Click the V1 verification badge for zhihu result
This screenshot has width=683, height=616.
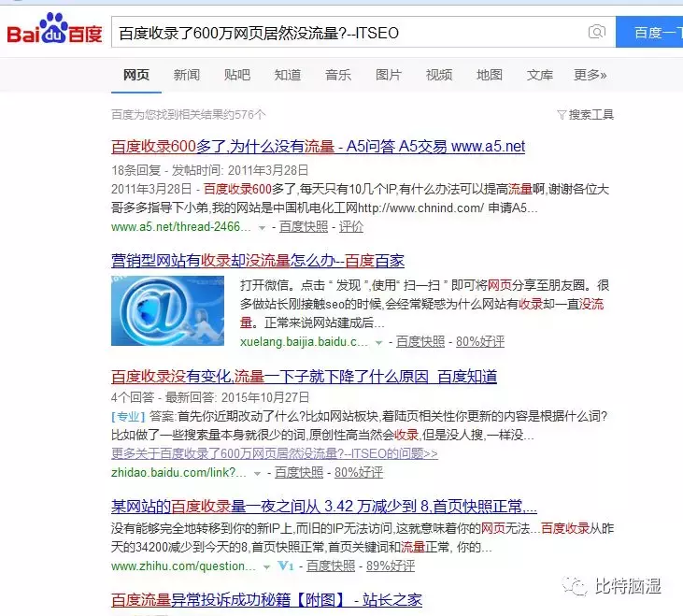click(286, 566)
